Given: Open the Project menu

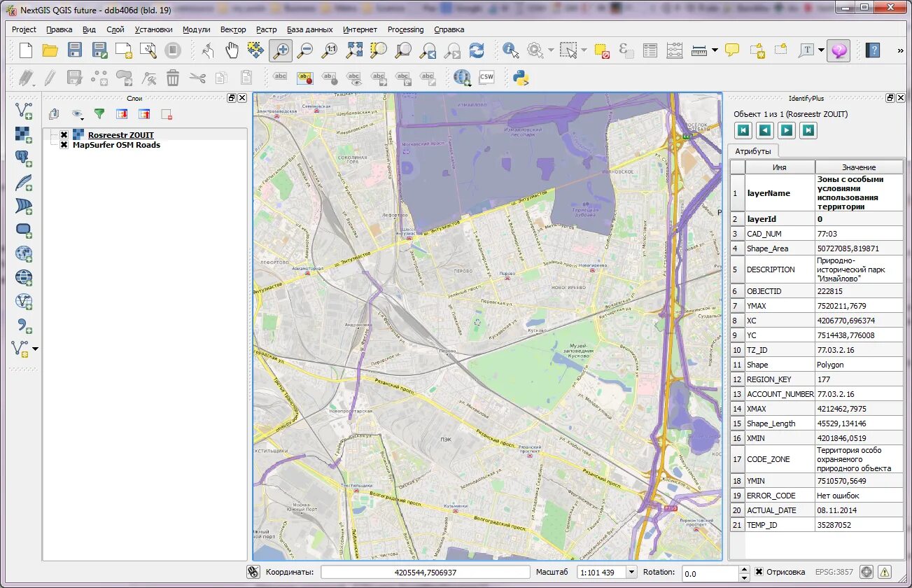Looking at the screenshot, I should (x=24, y=29).
